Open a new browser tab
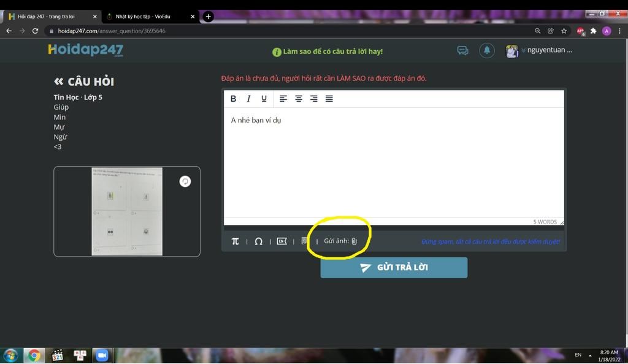This screenshot has height=364, width=628. (208, 17)
